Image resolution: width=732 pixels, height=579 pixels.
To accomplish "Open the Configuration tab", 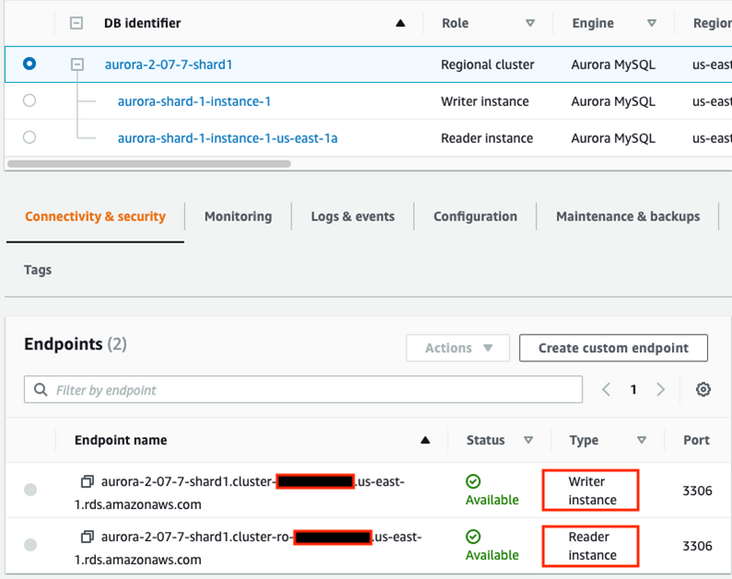I will tap(475, 216).
